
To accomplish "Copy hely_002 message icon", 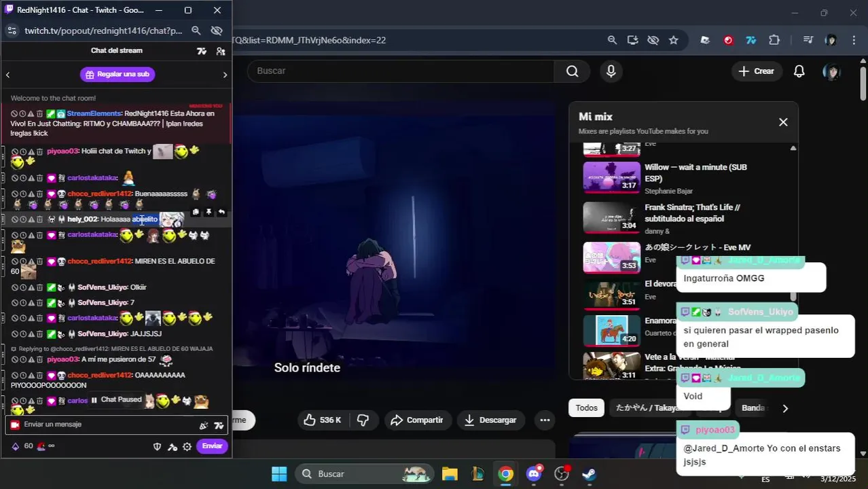I will point(196,212).
